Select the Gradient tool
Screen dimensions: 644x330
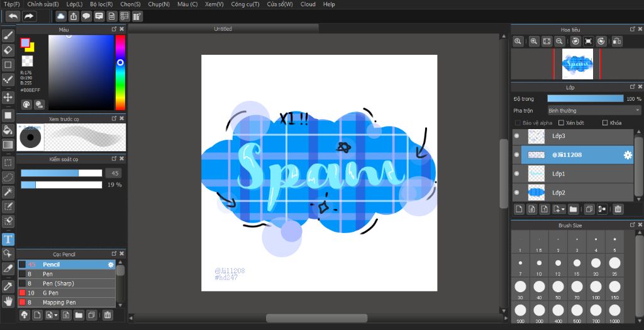[8, 144]
